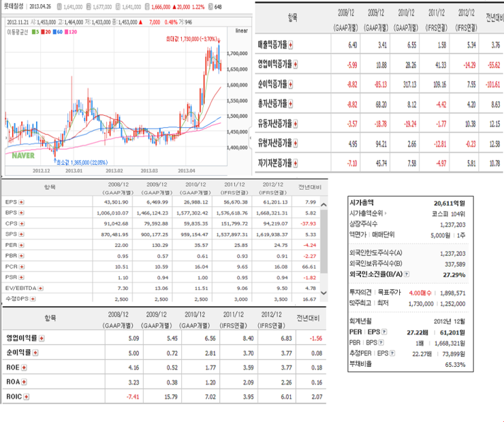Click the 최소값 1,365,000 marker on chart
Image resolution: width=504 pixels, height=422 pixels.
(81, 162)
